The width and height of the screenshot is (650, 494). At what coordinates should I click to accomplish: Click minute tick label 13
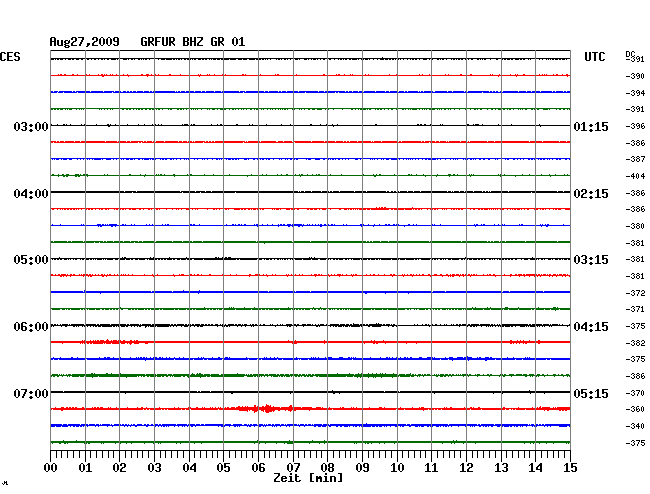tap(501, 468)
